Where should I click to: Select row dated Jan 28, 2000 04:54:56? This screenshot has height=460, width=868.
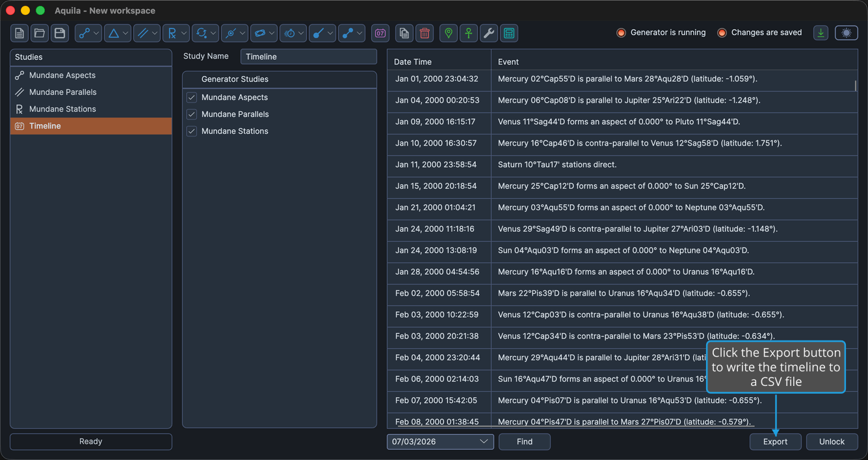tap(622, 272)
